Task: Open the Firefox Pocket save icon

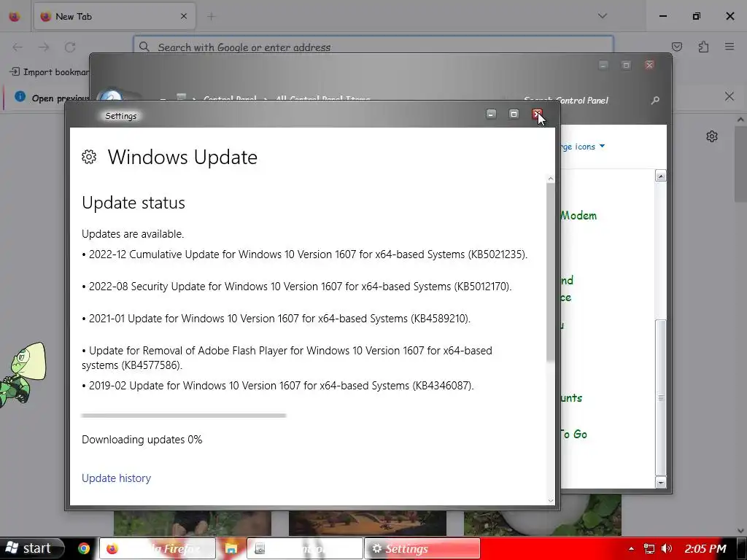Action: click(676, 47)
